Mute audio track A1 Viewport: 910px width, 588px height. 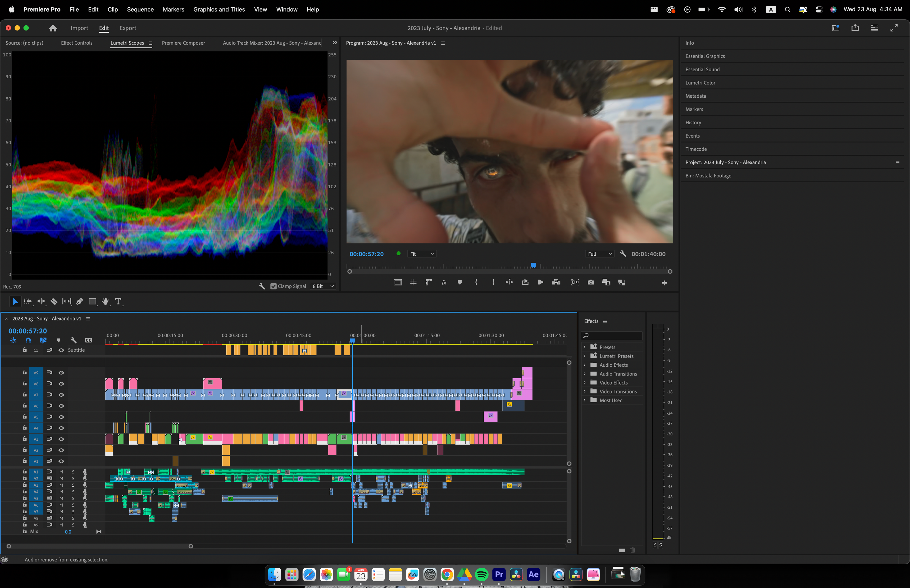tap(61, 472)
